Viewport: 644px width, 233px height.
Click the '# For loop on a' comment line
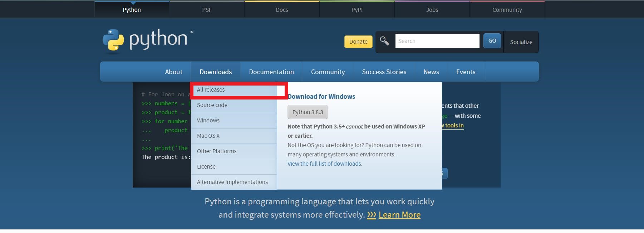coord(166,94)
